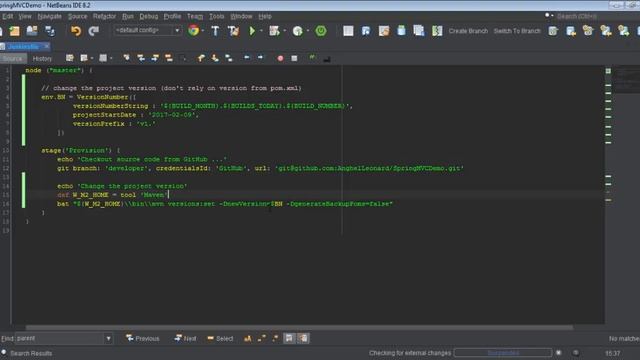Click the Debug Project icon
The width and height of the screenshot is (640, 360).
pos(274,31)
